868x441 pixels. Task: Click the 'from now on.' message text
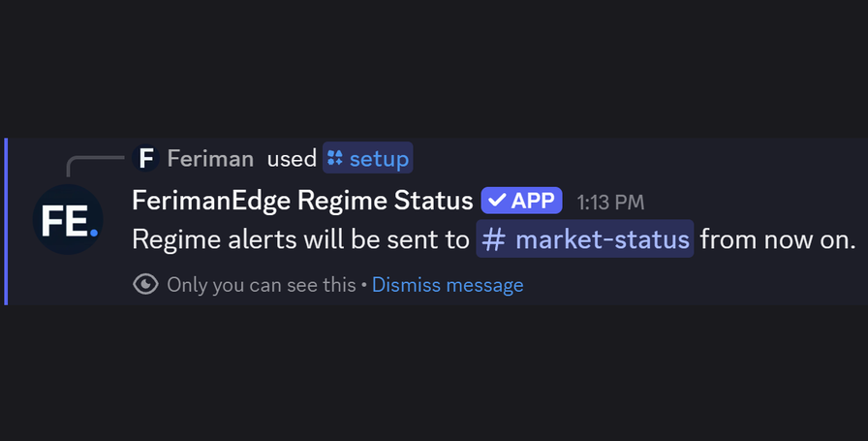[778, 239]
